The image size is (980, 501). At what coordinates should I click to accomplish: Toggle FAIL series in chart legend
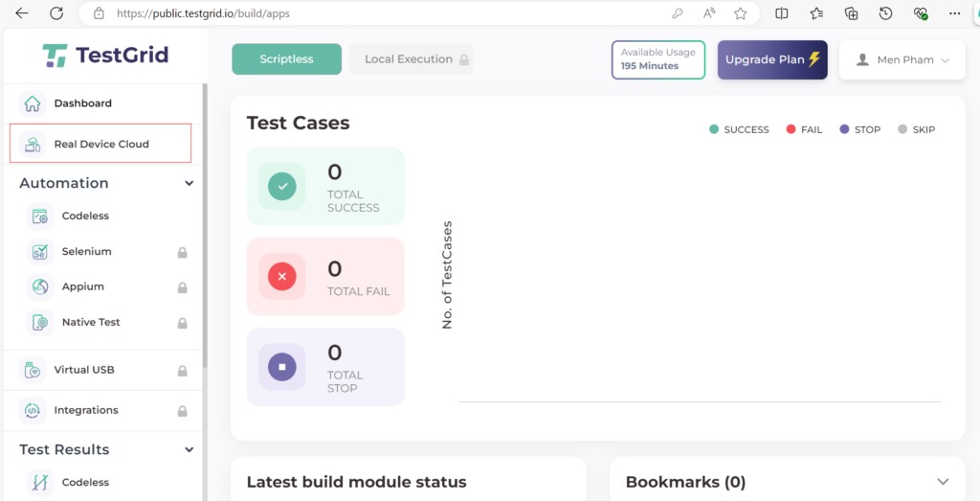(x=804, y=129)
